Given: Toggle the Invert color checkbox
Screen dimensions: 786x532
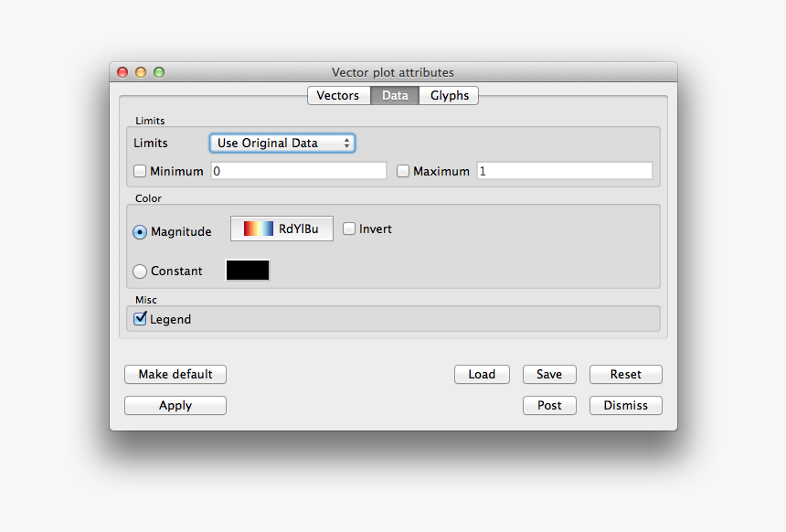Looking at the screenshot, I should pos(349,229).
